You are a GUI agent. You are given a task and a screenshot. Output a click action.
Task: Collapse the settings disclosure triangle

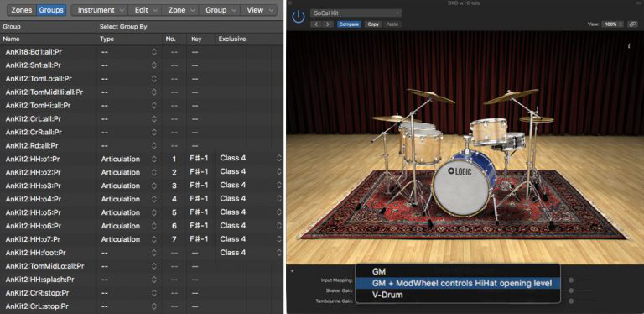[x=293, y=270]
